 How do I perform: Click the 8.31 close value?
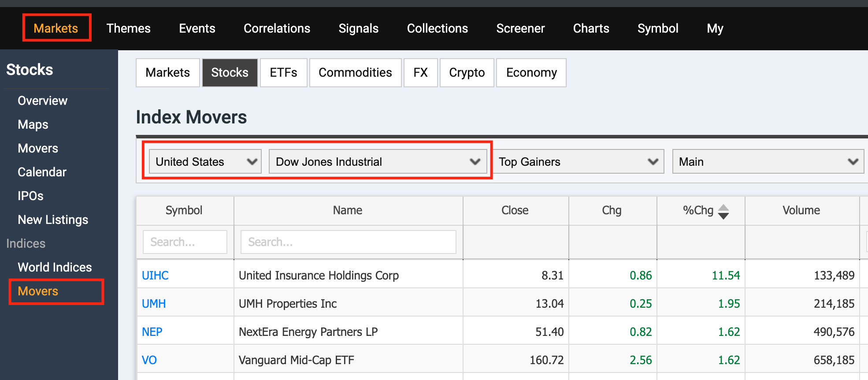pyautogui.click(x=553, y=276)
